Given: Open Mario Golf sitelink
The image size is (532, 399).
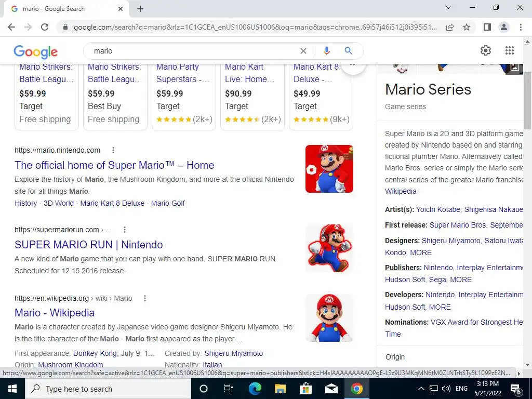Looking at the screenshot, I should 168,203.
